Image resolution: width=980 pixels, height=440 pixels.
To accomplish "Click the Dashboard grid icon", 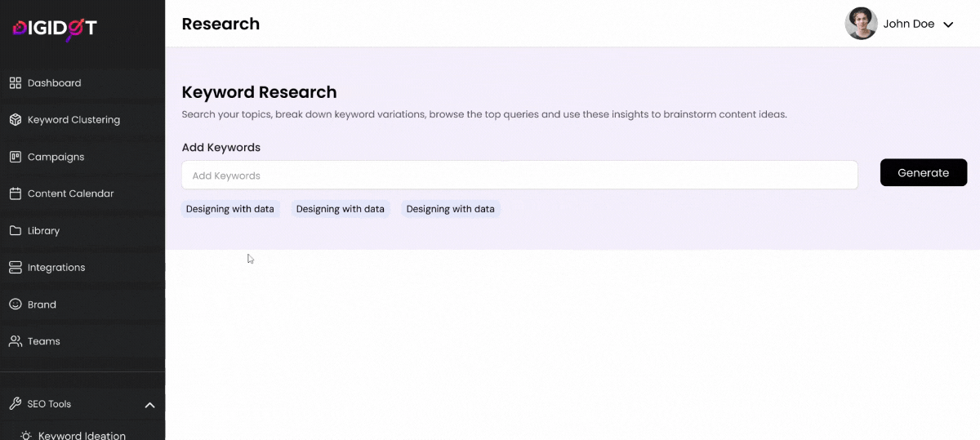I will tap(15, 82).
